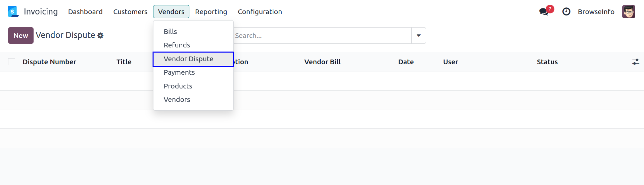Click the Products menu item
The image size is (644, 185).
click(x=178, y=86)
